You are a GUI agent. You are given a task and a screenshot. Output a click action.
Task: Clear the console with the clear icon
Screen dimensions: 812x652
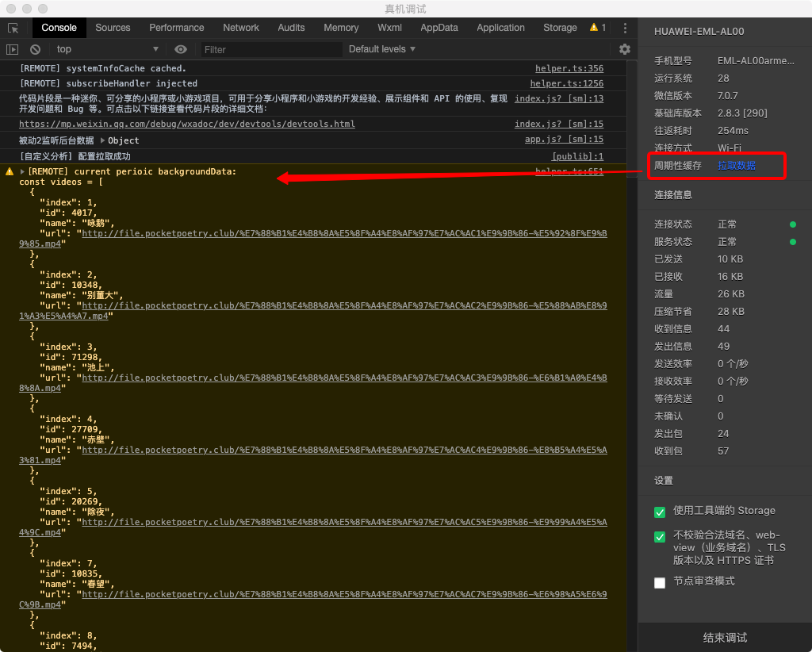point(35,49)
